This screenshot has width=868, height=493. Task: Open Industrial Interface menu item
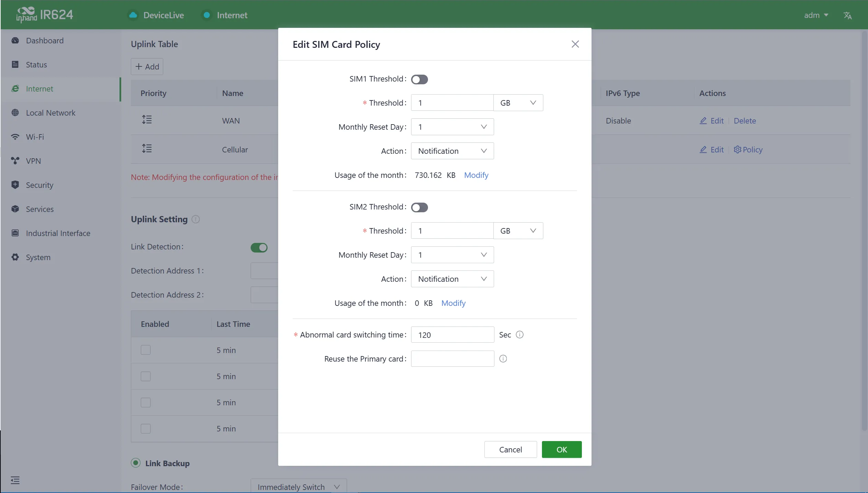coord(61,233)
